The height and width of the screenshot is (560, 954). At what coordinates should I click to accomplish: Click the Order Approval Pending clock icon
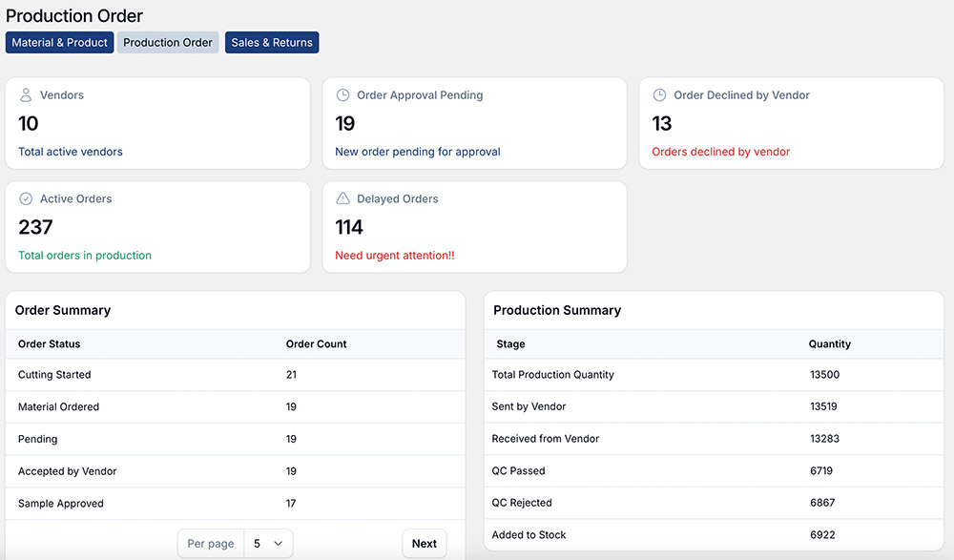pos(342,95)
